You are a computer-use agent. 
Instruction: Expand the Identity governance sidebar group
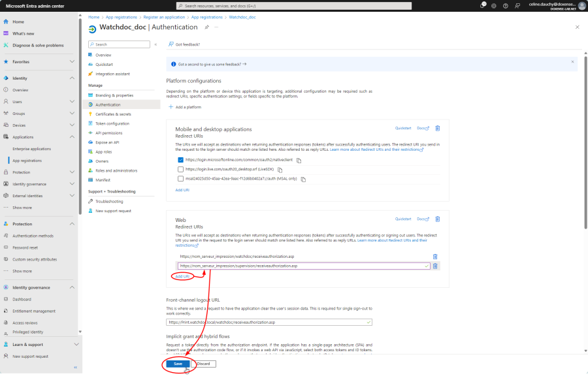click(72, 184)
